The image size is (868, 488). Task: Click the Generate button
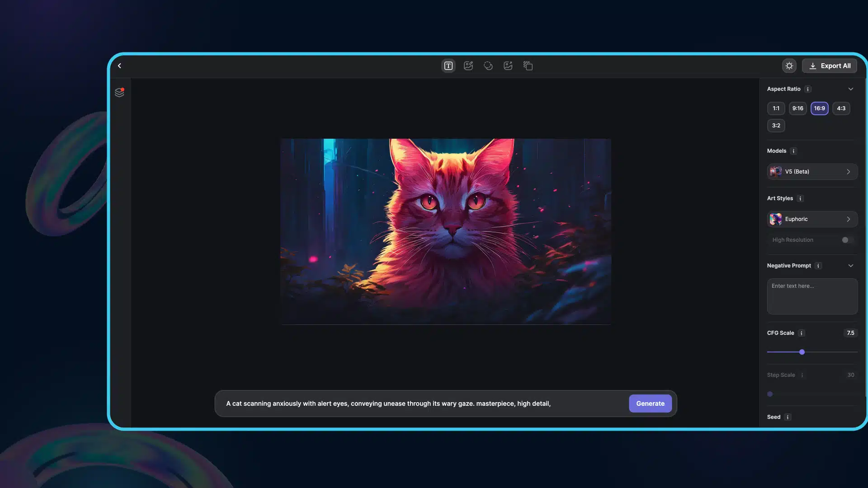(x=650, y=403)
